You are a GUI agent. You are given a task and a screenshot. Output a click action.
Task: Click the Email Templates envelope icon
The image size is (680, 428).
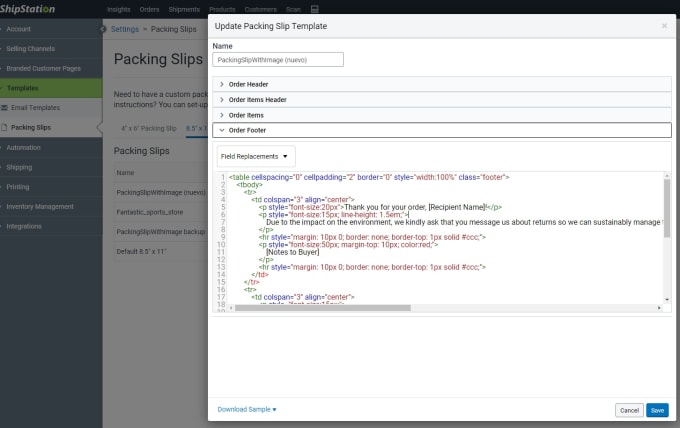4,108
